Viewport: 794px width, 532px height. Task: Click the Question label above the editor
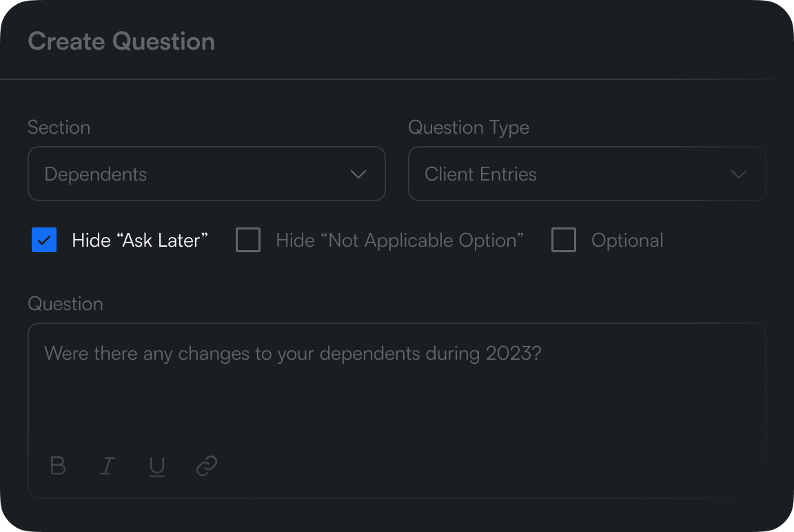coord(65,303)
